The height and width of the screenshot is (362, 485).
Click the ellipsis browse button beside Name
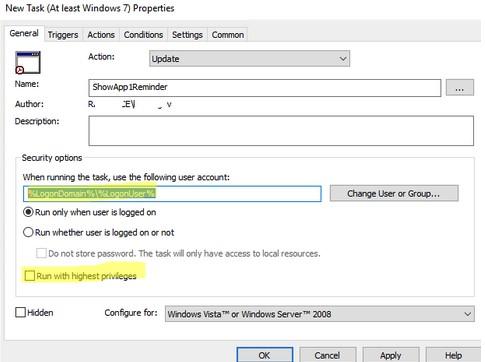(x=460, y=88)
